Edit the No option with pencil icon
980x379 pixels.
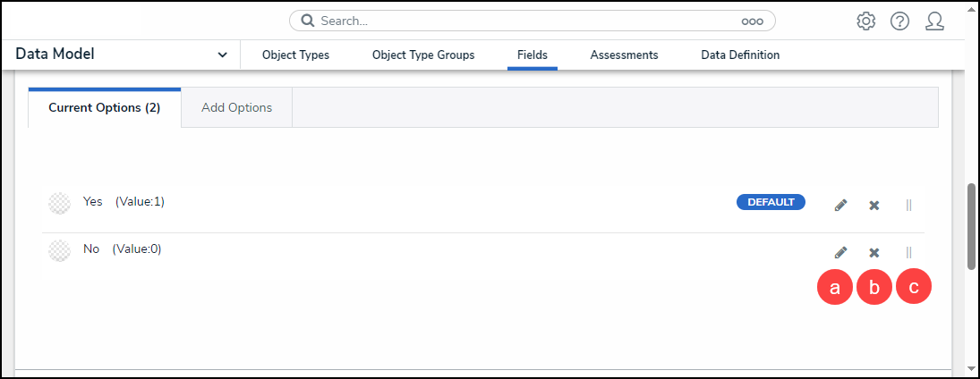coord(840,253)
